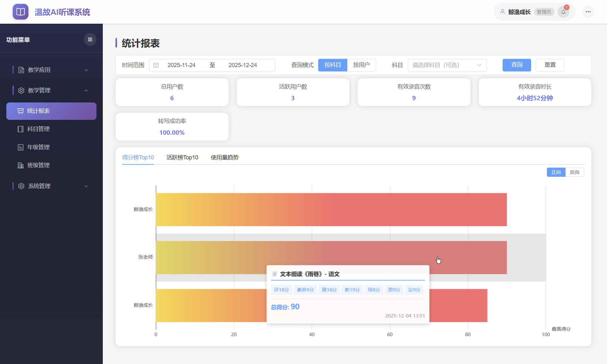This screenshot has width=607, height=364.
Task: Collapse the sidebar with the hamburger icon
Action: (90, 39)
